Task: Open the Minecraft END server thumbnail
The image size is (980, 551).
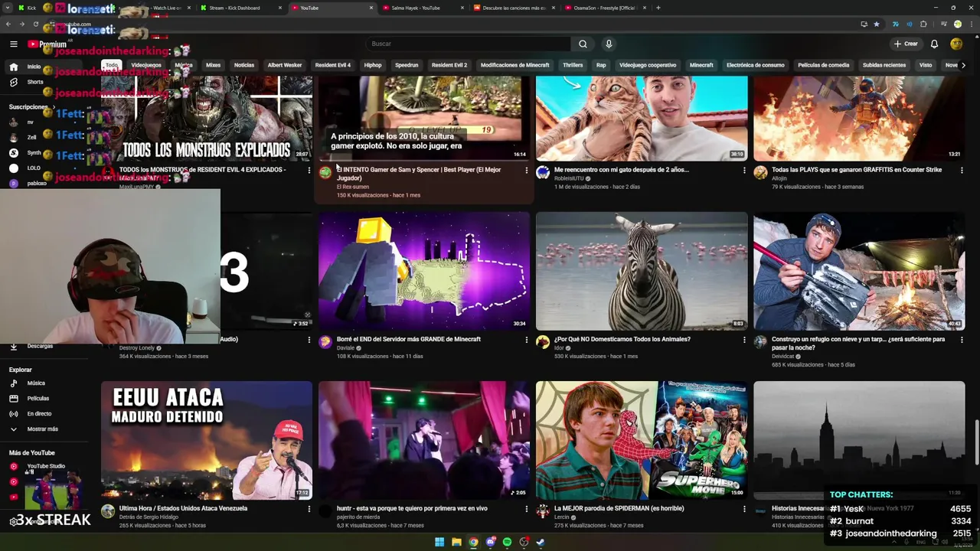Action: [x=424, y=271]
